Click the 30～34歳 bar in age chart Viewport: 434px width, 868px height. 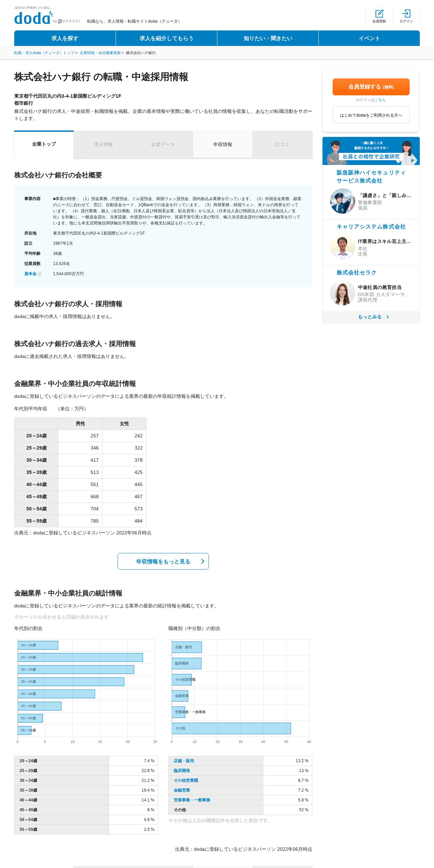[76, 669]
